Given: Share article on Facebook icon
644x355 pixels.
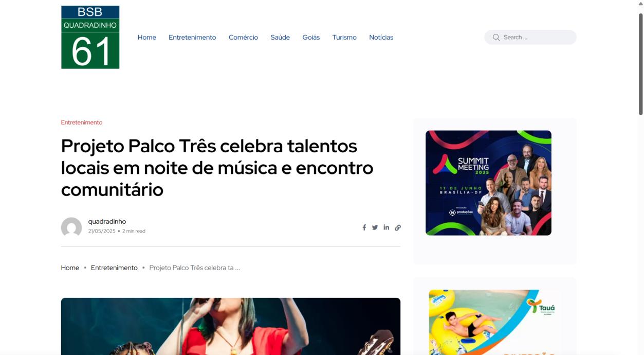Looking at the screenshot, I should [364, 227].
